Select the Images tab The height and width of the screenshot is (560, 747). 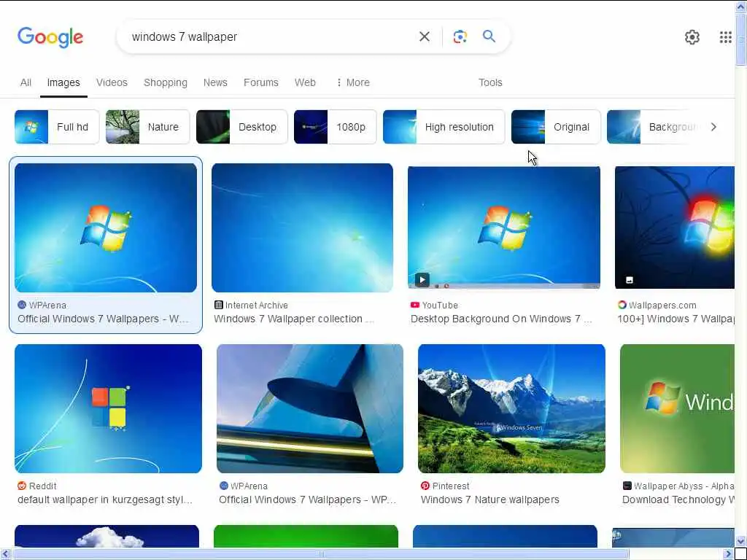[x=63, y=82]
